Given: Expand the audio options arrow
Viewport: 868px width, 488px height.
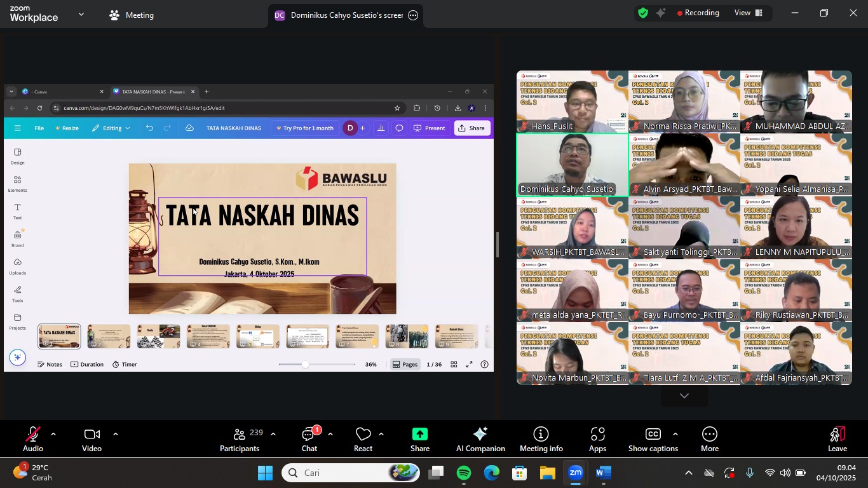Looking at the screenshot, I should (x=53, y=435).
